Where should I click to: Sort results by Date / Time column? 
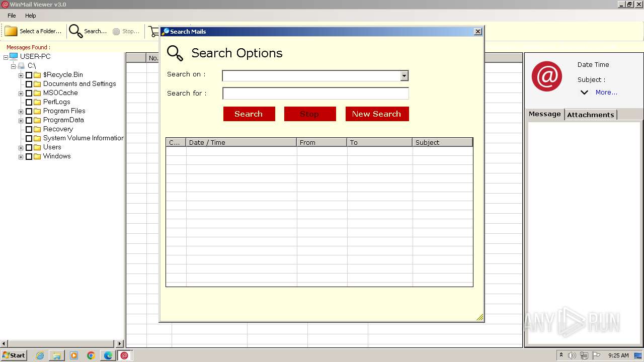tap(242, 142)
